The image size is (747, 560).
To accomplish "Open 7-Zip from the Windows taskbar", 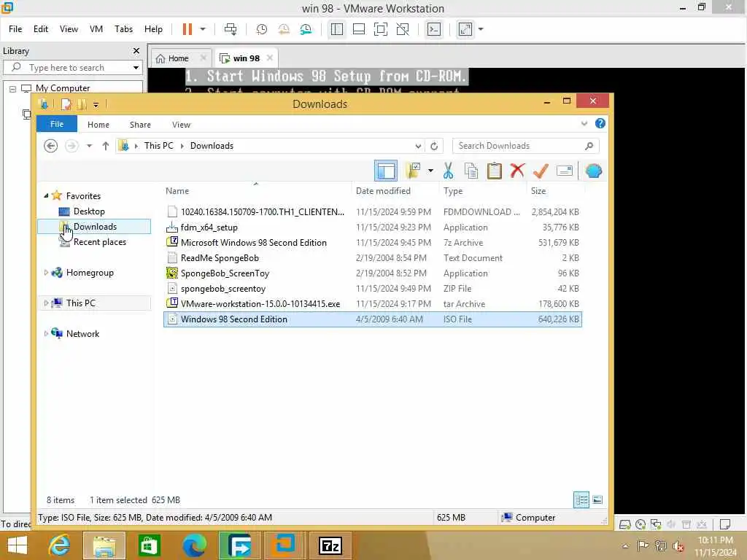I will click(x=330, y=545).
